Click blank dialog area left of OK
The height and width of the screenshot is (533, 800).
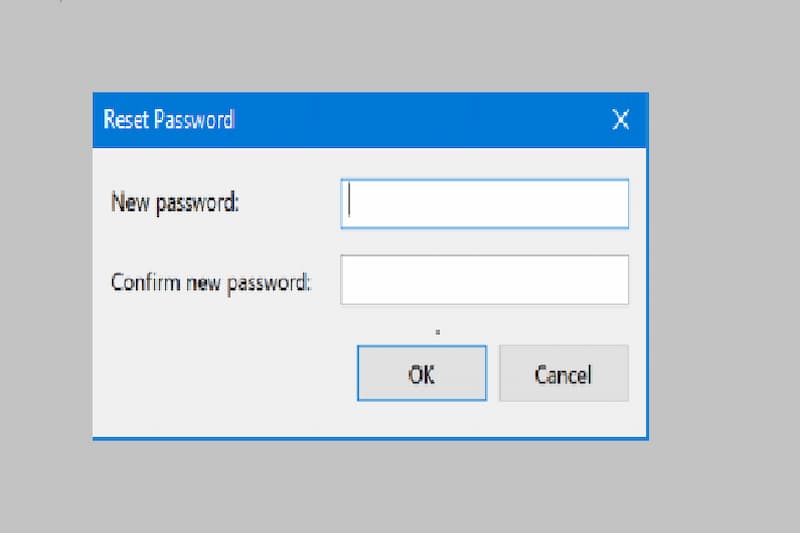point(220,375)
